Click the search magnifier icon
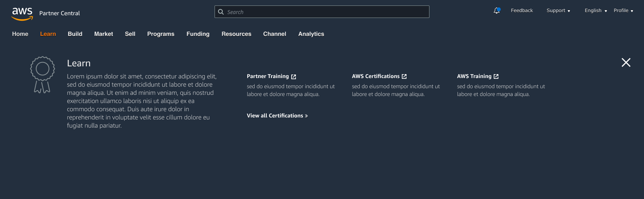Viewport: 644px width, 199px height. coord(221,12)
